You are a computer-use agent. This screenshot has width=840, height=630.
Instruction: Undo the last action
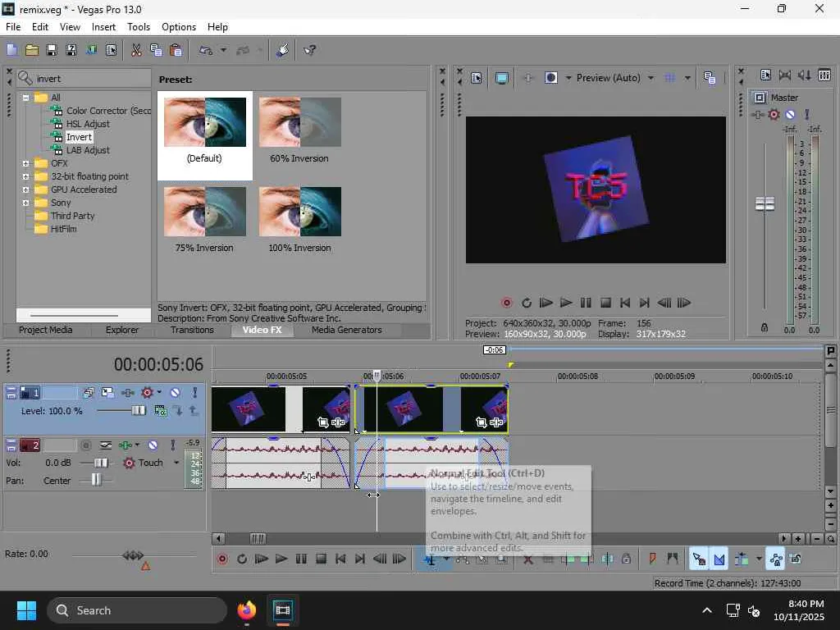(206, 50)
